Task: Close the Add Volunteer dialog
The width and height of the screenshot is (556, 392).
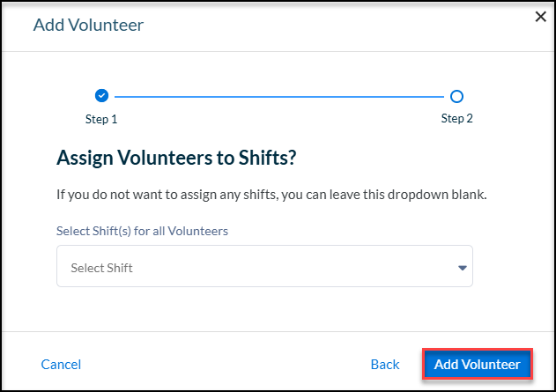Action: 540,17
